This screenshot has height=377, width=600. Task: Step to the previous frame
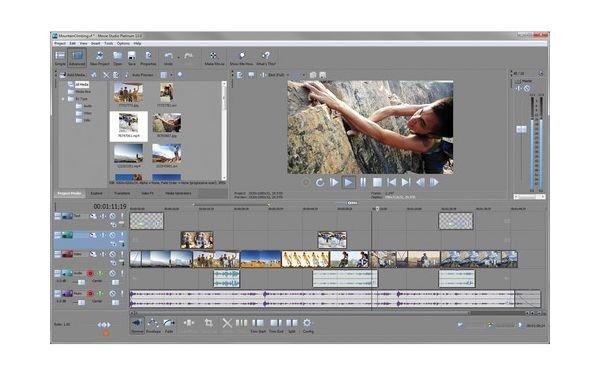(x=420, y=183)
